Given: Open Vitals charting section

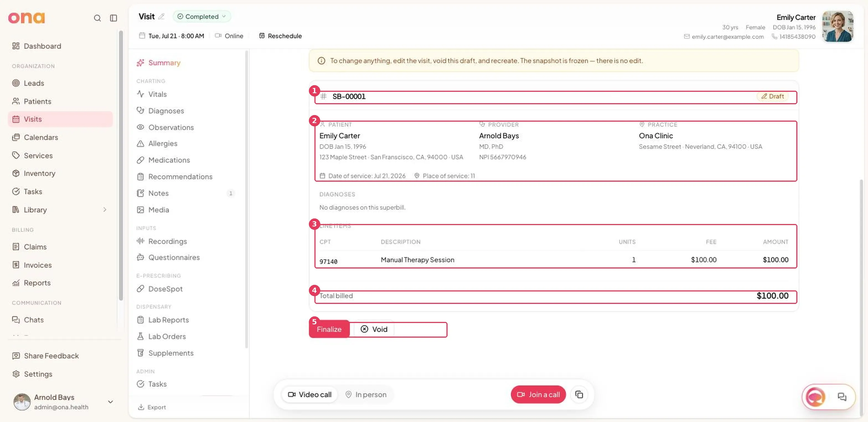Looking at the screenshot, I should pos(152,94).
